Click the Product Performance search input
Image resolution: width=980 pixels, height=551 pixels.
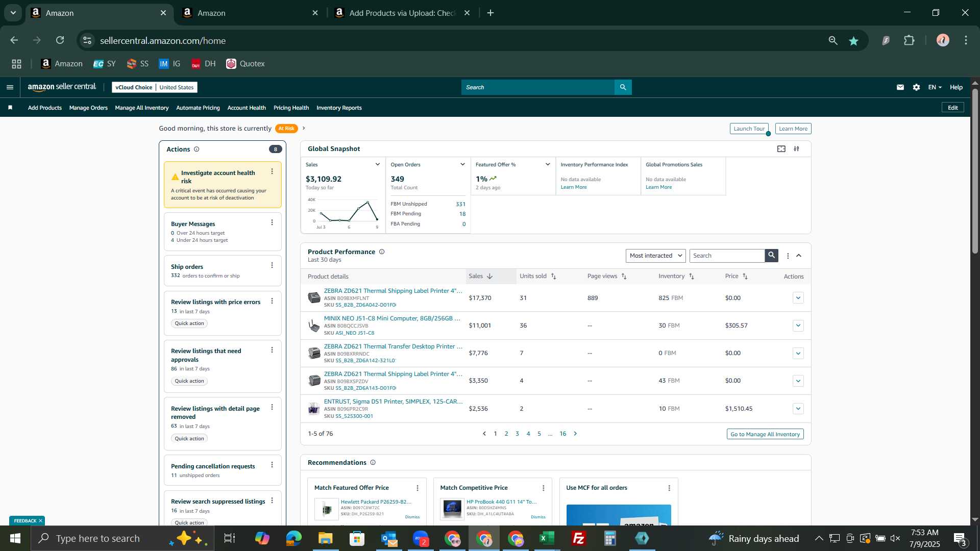727,256
